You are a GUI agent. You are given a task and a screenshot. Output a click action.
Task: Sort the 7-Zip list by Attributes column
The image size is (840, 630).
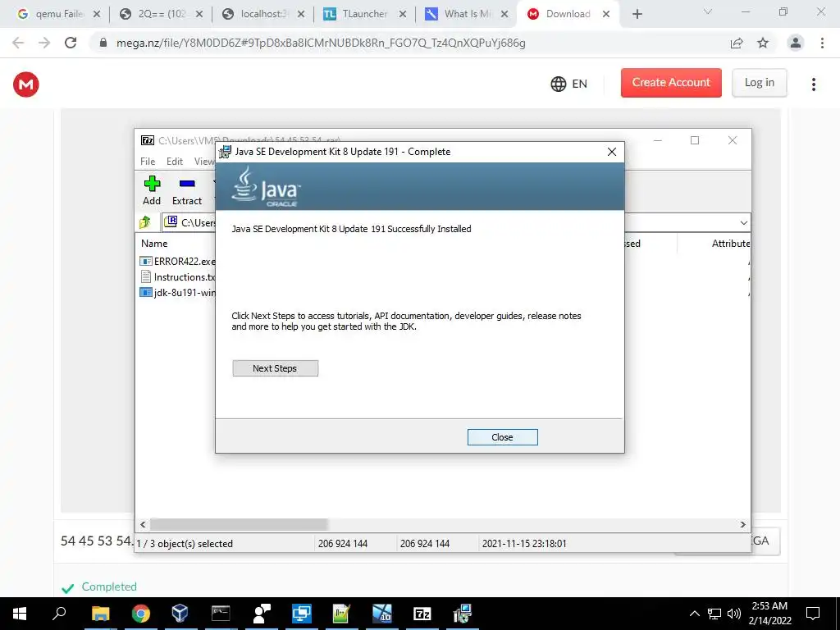point(730,243)
